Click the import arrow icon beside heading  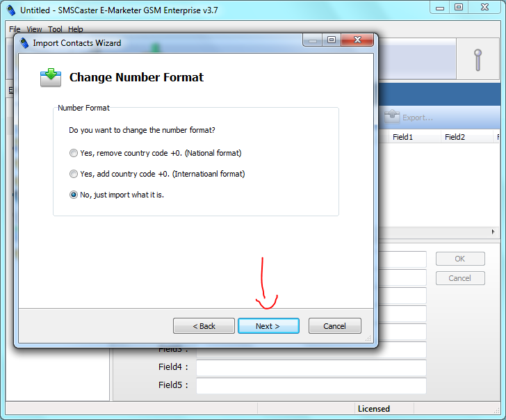coord(51,77)
